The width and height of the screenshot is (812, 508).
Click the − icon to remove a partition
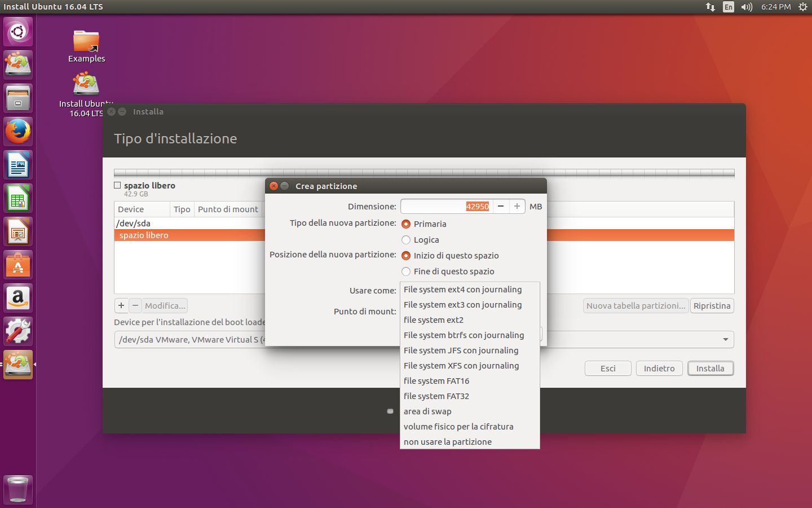pos(135,305)
